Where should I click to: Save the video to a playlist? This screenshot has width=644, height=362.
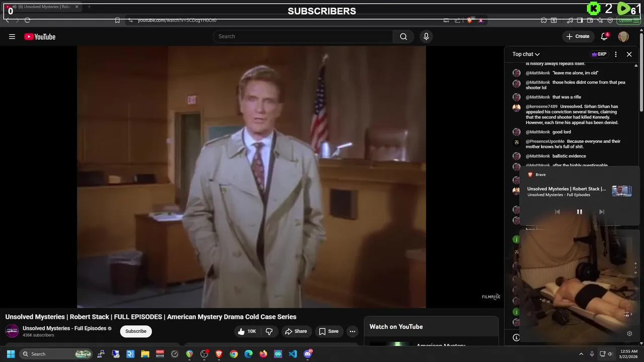click(x=329, y=331)
